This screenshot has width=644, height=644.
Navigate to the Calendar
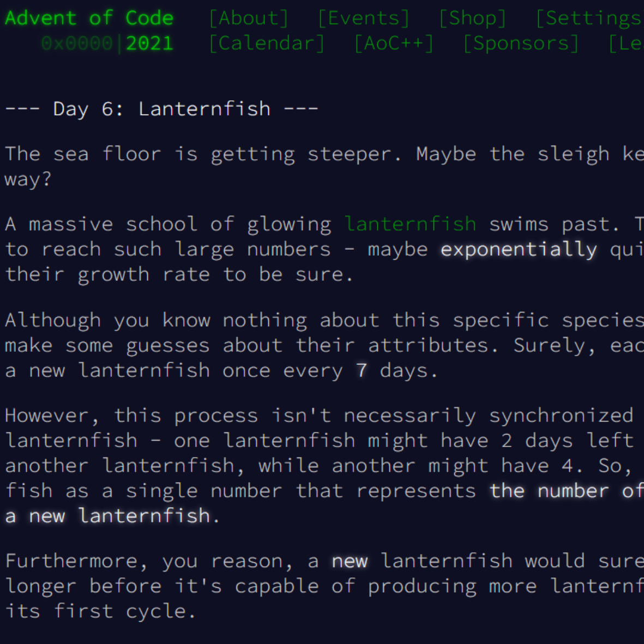click(x=267, y=43)
